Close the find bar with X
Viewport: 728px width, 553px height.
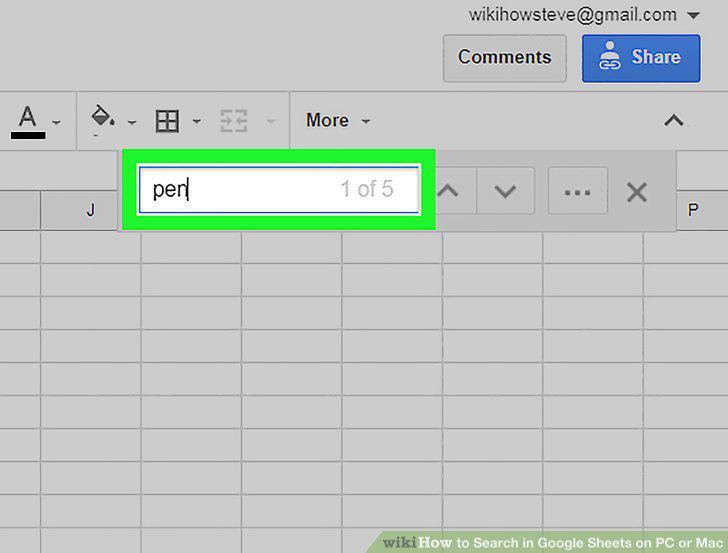pyautogui.click(x=637, y=192)
